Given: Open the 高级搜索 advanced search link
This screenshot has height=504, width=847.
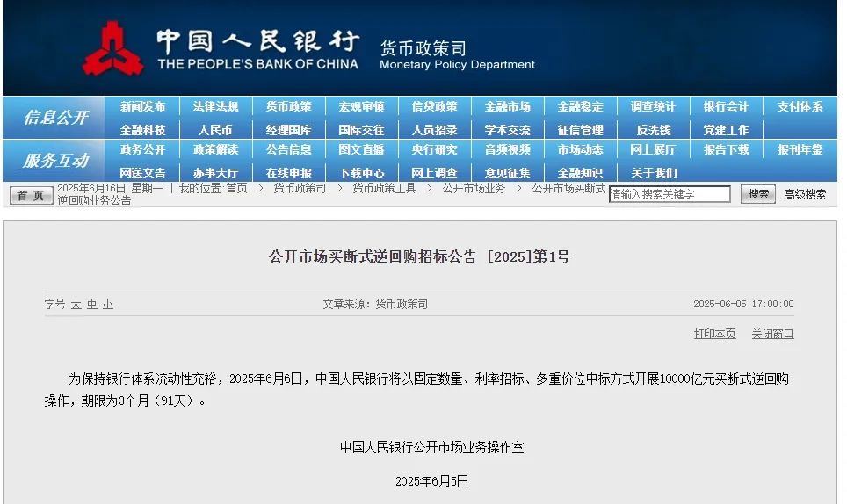Looking at the screenshot, I should click(805, 194).
